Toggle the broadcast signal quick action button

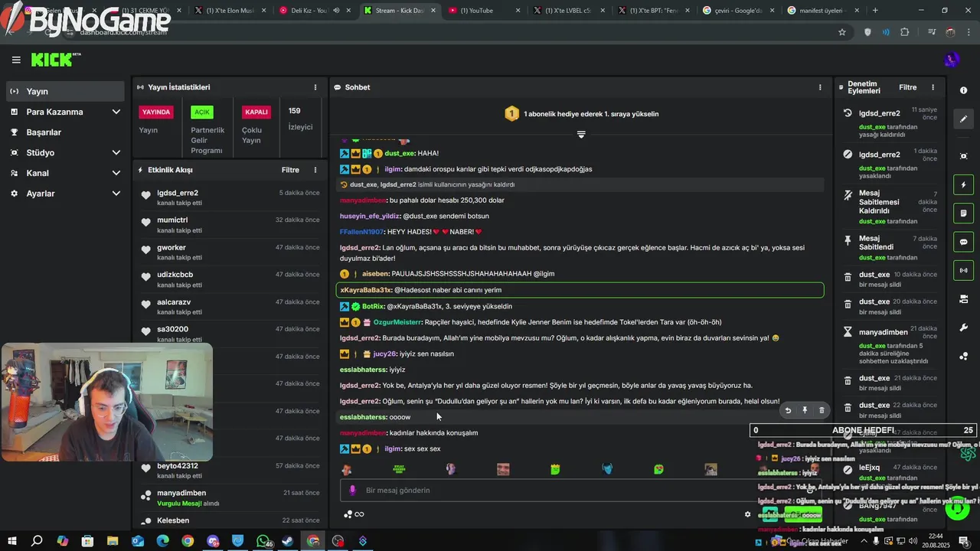[x=963, y=269]
